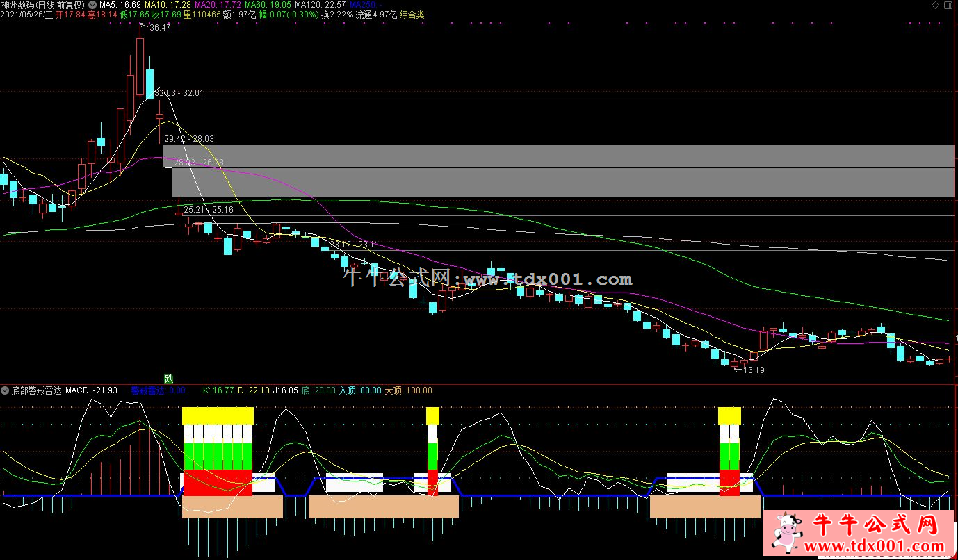This screenshot has width=958, height=560.
Task: Click the gap label 29.42 - 28.03
Action: pos(189,139)
